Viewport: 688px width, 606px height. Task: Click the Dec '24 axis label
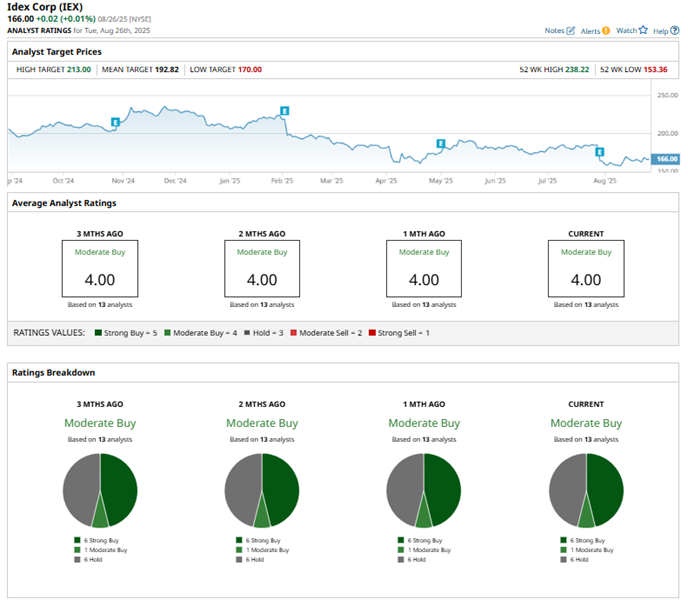175,181
